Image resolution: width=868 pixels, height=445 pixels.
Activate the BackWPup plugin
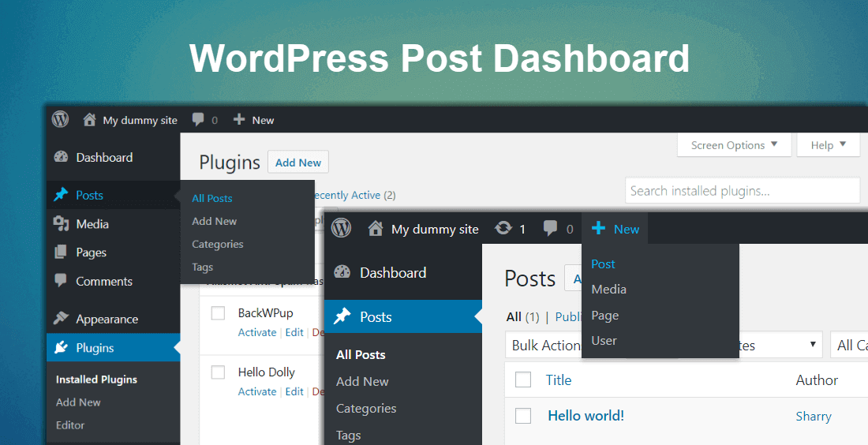(257, 332)
